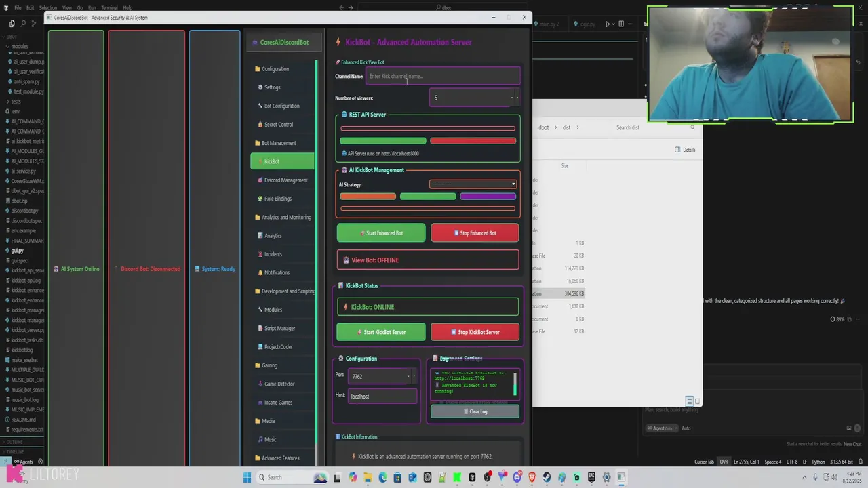Screen dimensions: 868x488
Task: Open README.md in editor explorer
Action: click(23, 420)
